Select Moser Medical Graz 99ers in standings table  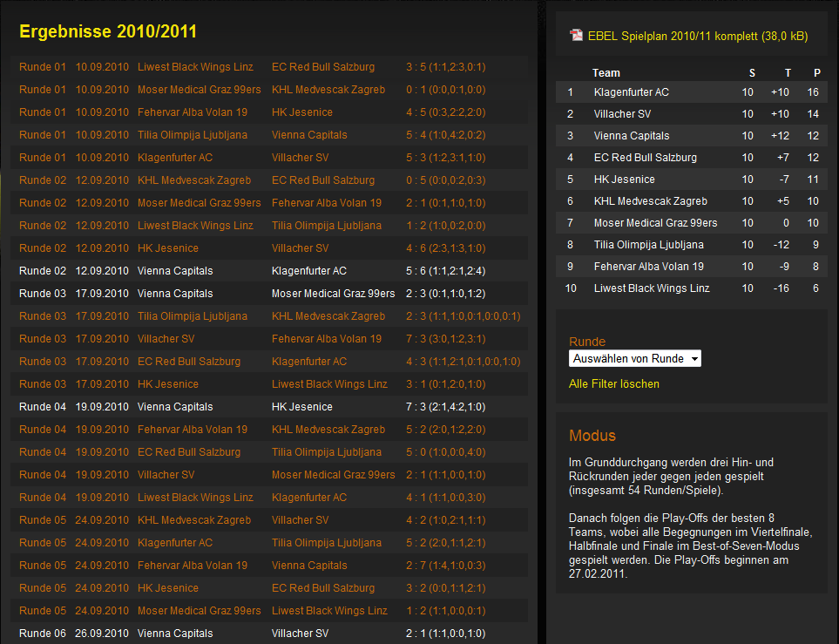click(x=655, y=223)
